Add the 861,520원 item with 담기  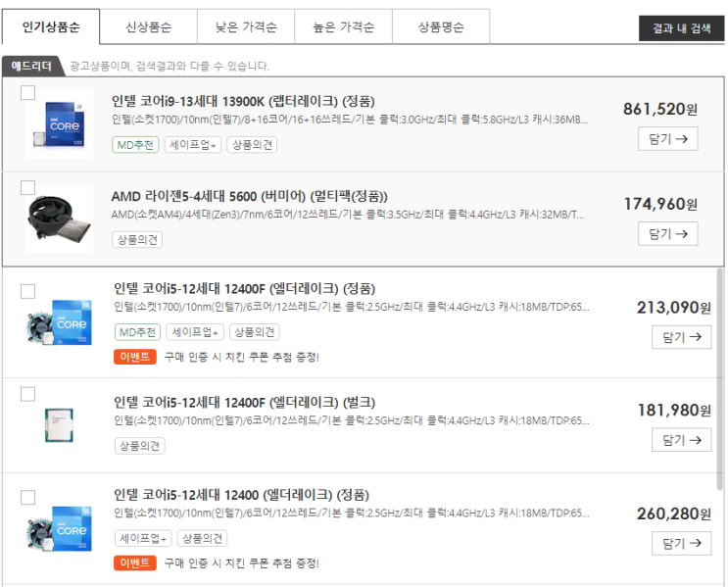[667, 138]
